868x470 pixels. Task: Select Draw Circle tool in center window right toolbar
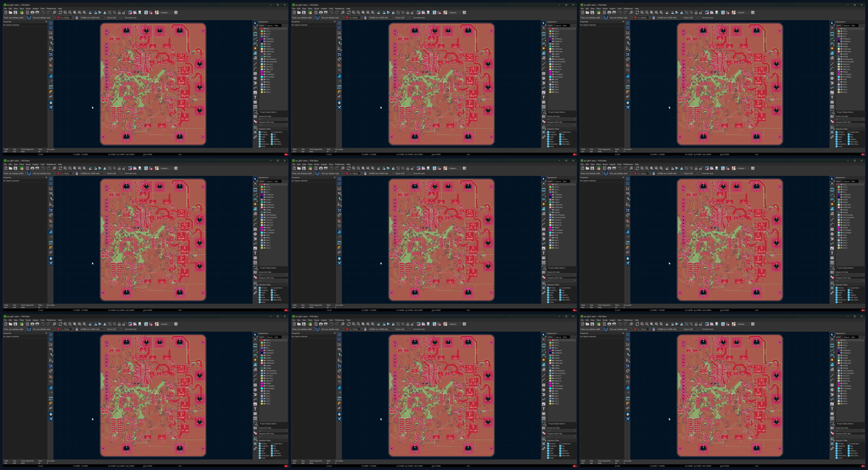pos(543,234)
